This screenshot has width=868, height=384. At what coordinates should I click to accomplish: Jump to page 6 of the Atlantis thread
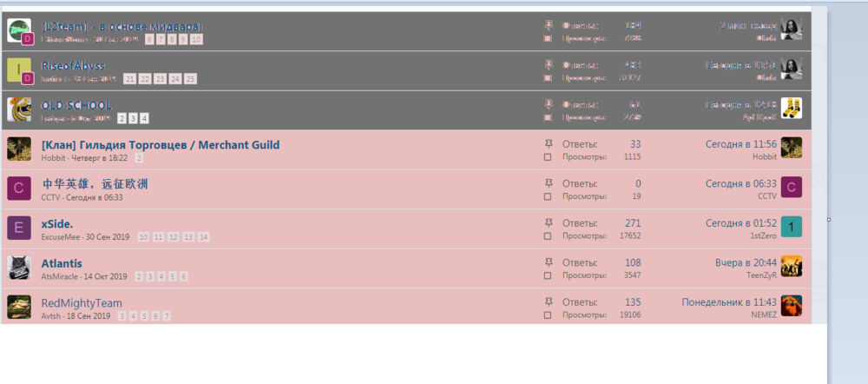click(x=183, y=276)
